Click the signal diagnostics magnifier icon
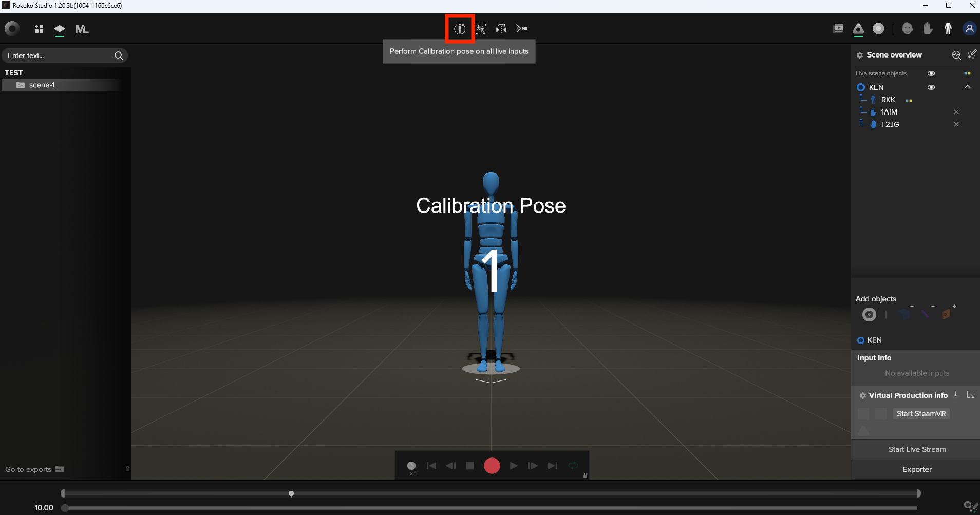This screenshot has width=980, height=515. pos(956,55)
